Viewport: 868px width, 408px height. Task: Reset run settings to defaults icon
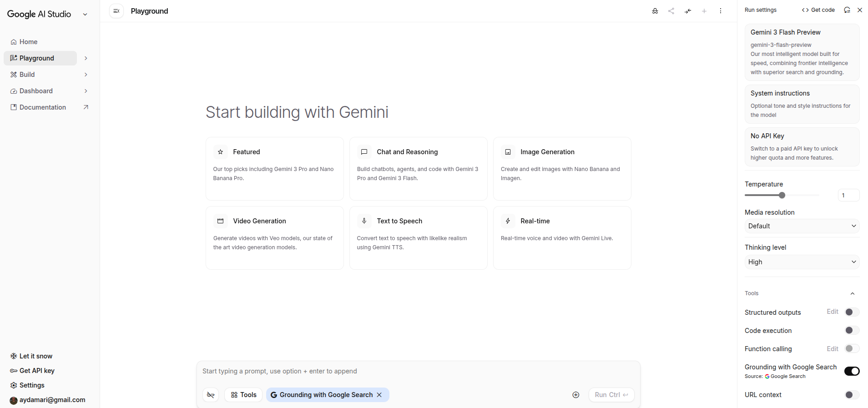click(x=847, y=10)
